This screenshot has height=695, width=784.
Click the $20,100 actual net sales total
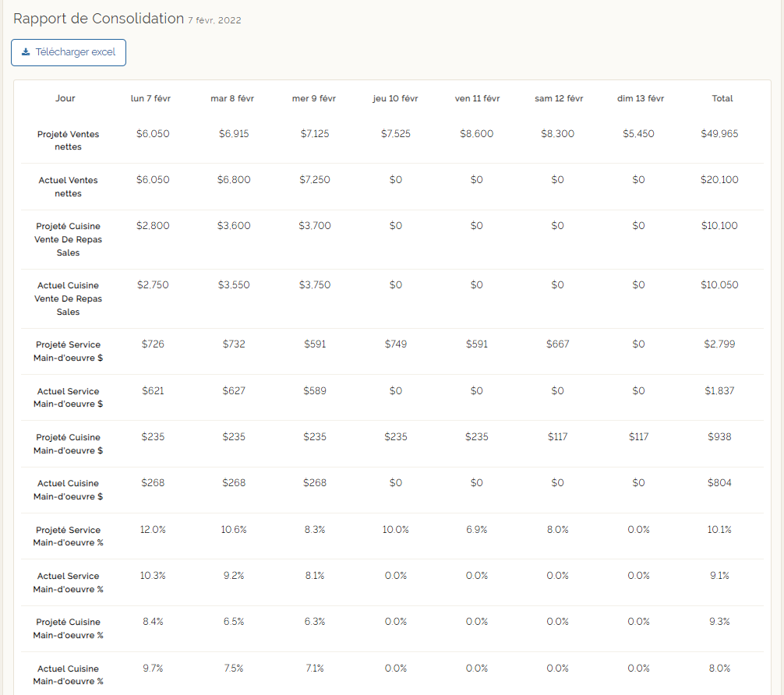pos(719,180)
